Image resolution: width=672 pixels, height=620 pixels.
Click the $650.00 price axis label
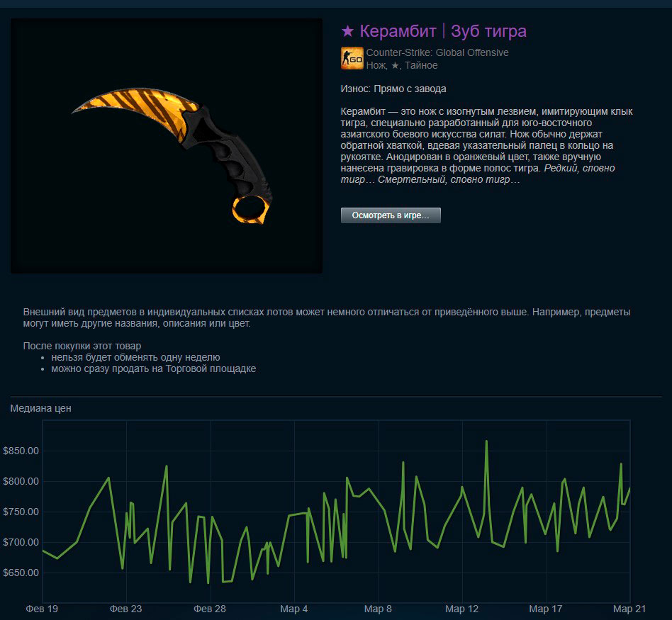[21, 573]
